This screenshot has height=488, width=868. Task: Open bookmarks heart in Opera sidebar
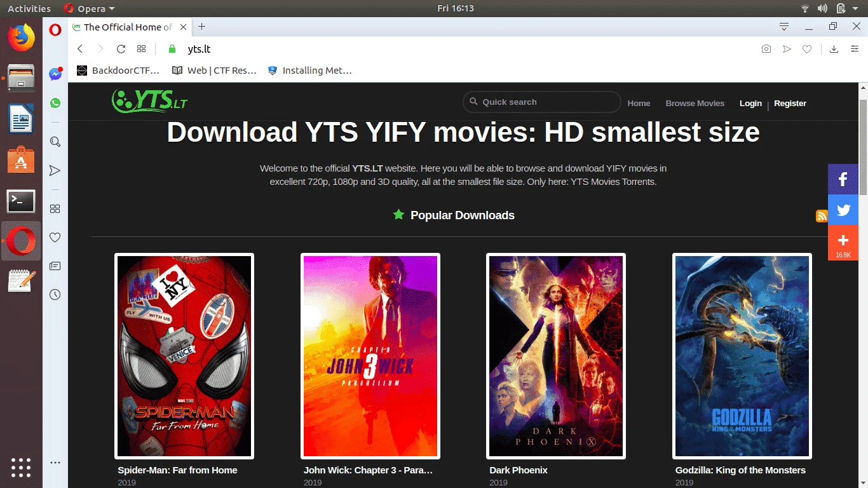click(55, 237)
